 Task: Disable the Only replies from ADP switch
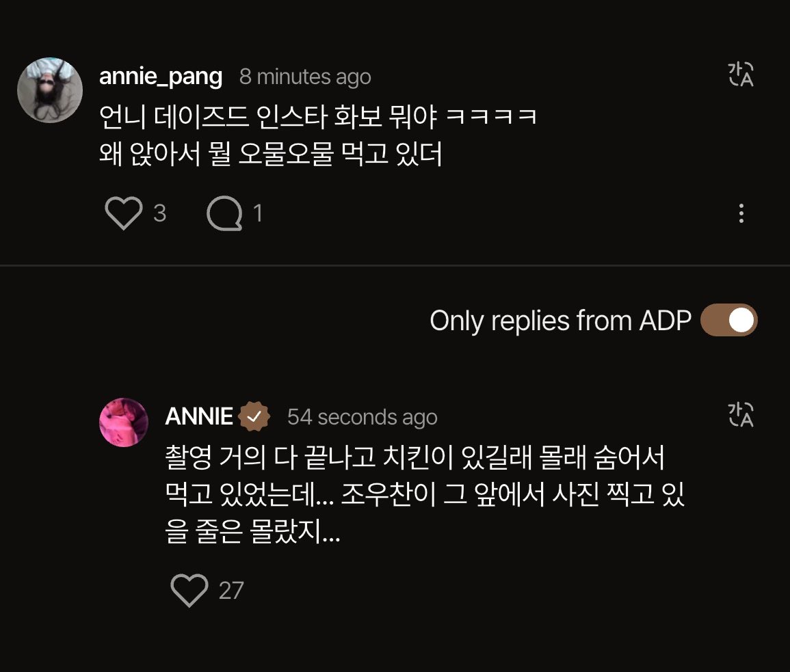click(729, 320)
